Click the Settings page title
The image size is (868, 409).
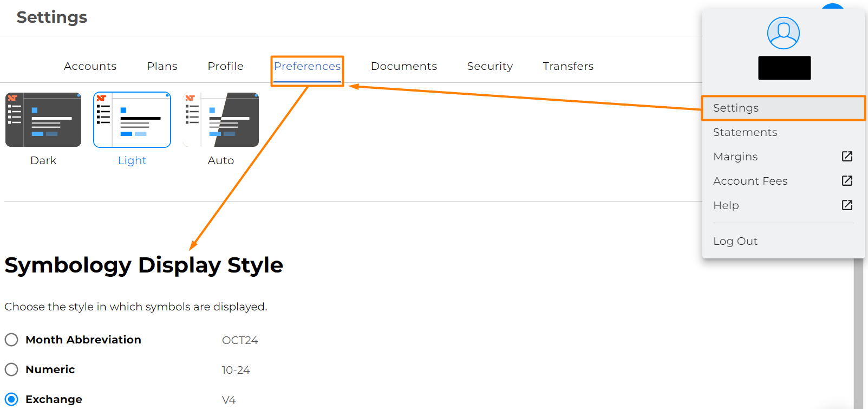(52, 17)
